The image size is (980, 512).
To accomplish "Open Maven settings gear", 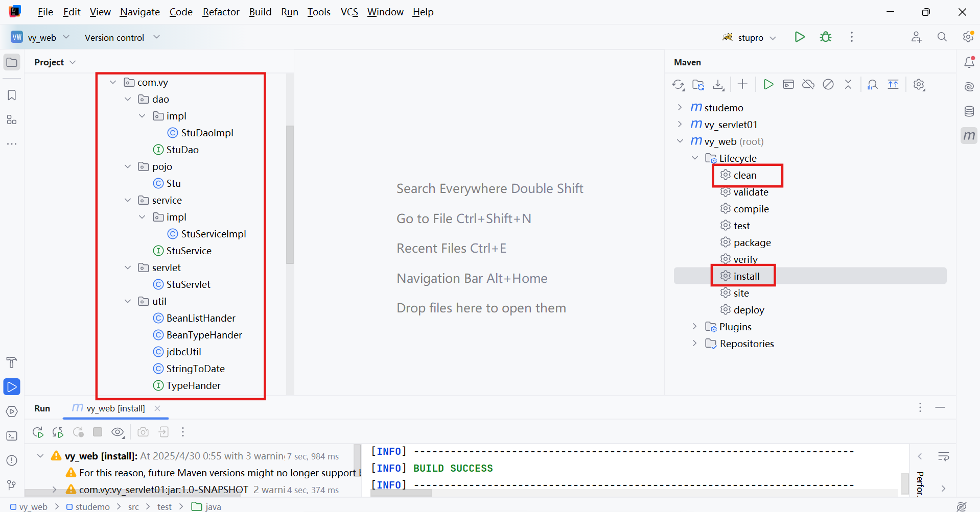I will click(x=919, y=85).
